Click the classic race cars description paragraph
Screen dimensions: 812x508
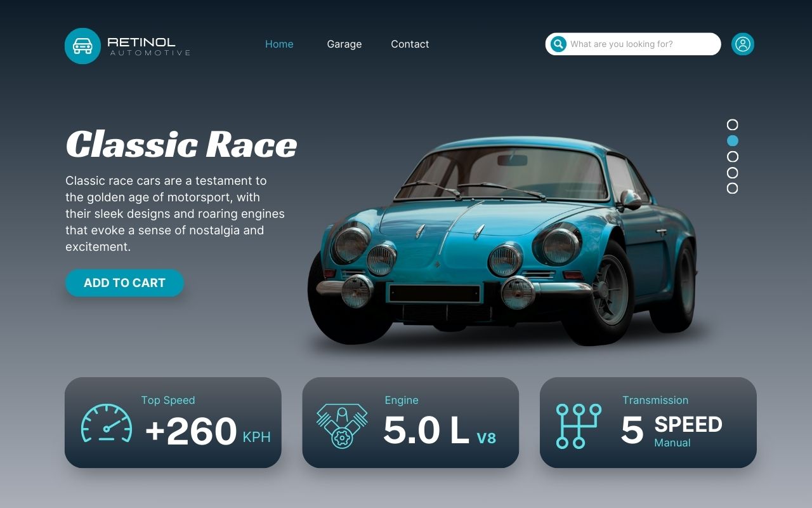pyautogui.click(x=175, y=214)
